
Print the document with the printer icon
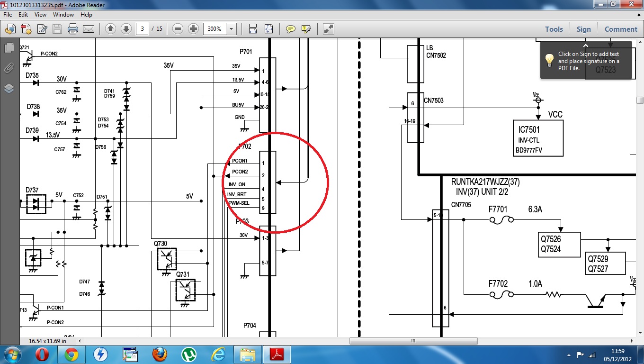(73, 29)
